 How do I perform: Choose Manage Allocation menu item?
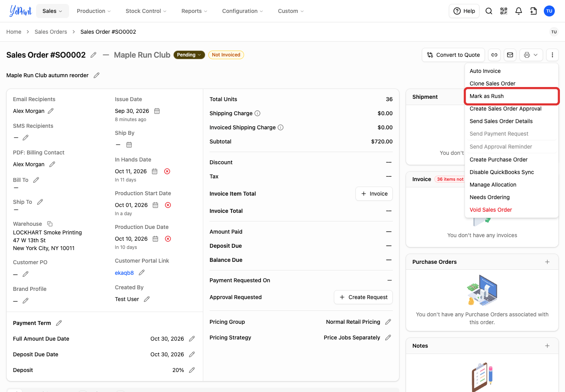[512, 185]
